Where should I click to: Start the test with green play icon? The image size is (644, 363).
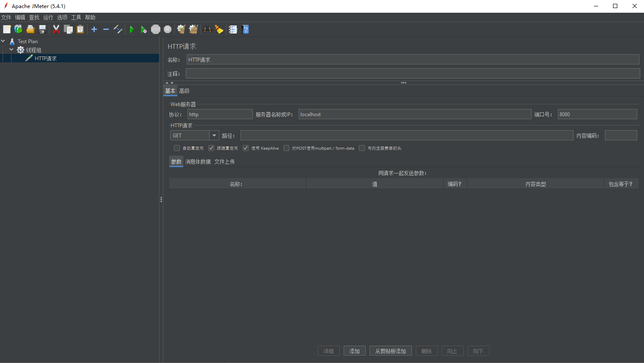pyautogui.click(x=132, y=29)
